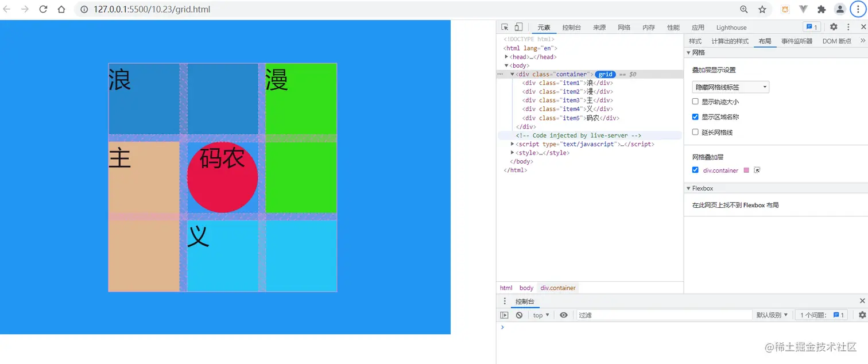Toggle the console sidebar icon
The image size is (868, 364).
(x=504, y=315)
